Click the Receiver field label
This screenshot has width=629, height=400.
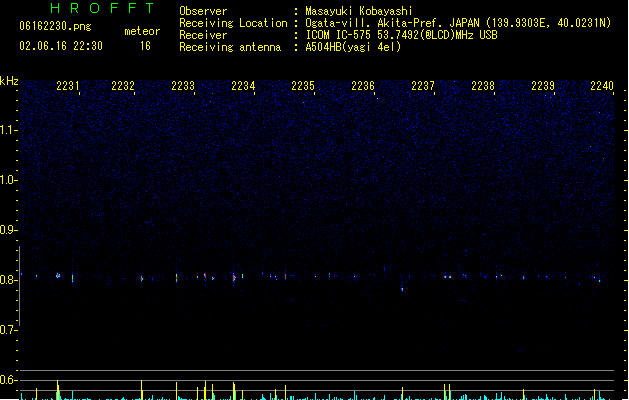coord(203,35)
